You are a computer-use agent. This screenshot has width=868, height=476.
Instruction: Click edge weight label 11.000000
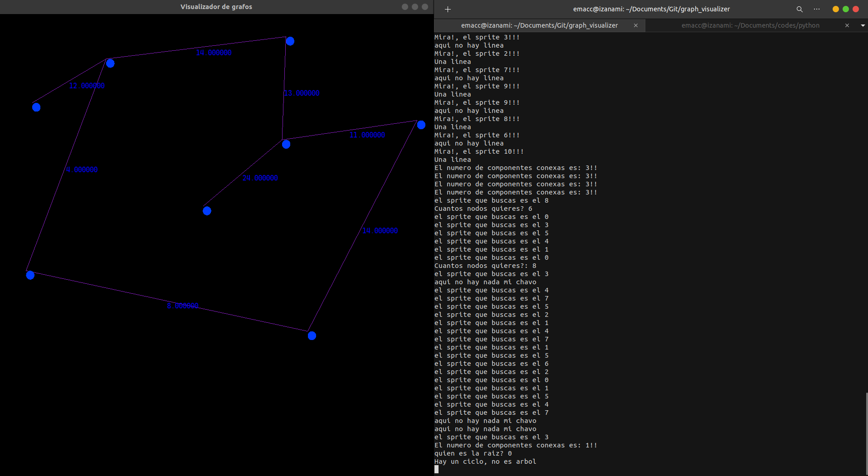(x=367, y=135)
